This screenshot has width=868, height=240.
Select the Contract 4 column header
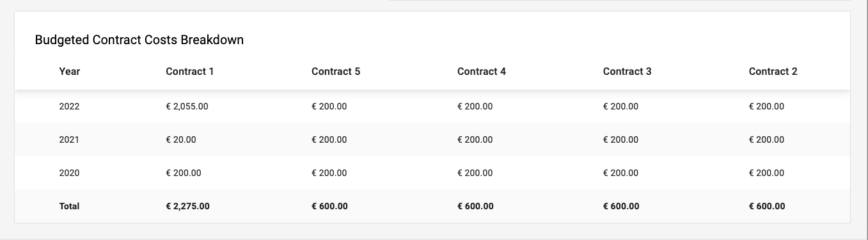click(x=482, y=72)
